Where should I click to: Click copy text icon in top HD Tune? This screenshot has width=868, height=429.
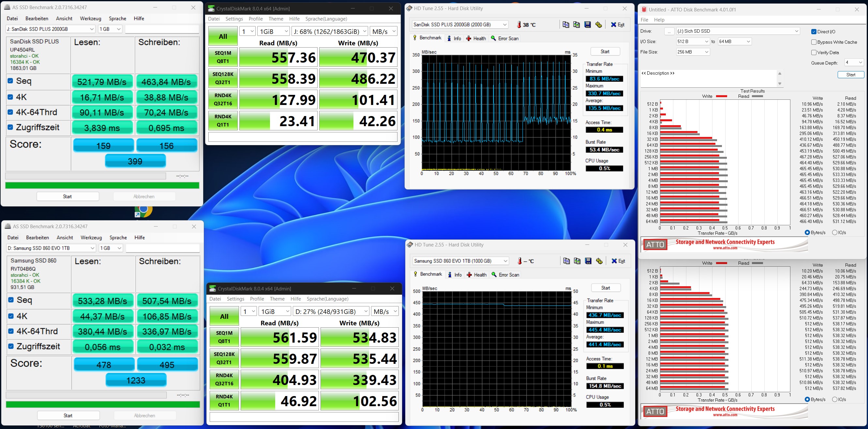tap(566, 24)
